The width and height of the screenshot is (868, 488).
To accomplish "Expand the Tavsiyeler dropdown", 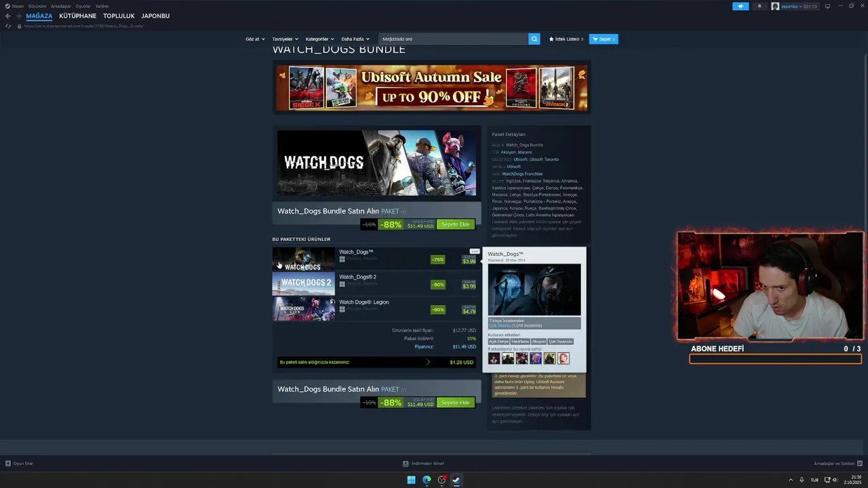I will pos(285,39).
